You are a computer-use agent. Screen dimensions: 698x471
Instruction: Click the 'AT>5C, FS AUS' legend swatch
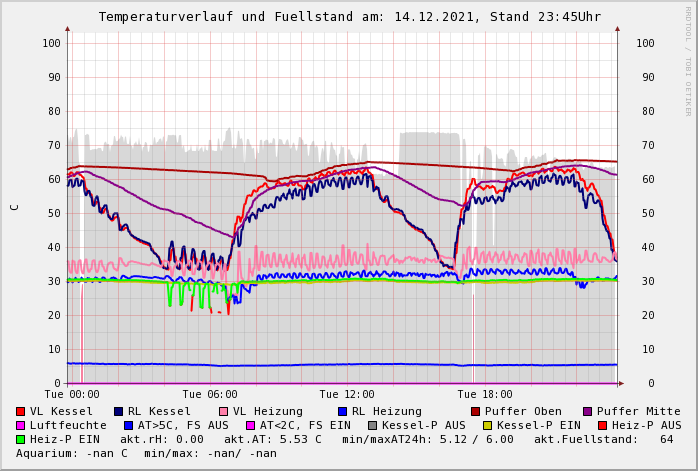pyautogui.click(x=128, y=426)
